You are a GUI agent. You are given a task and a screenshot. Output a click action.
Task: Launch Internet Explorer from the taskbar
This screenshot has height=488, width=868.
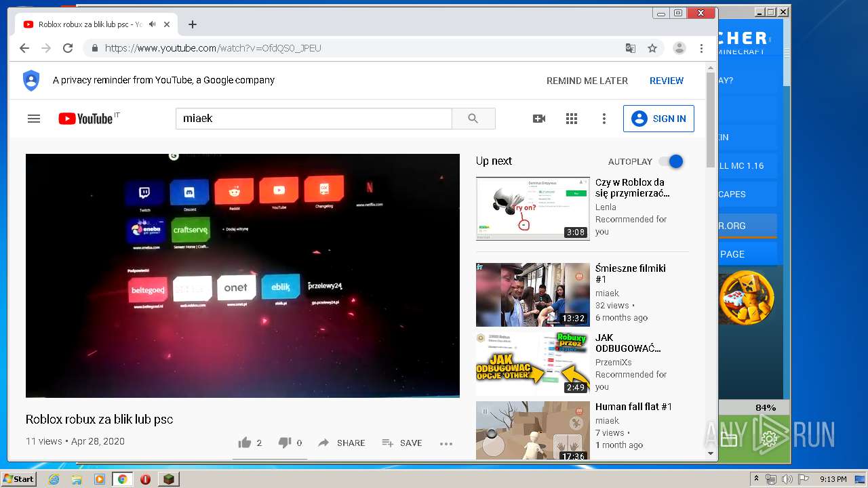tap(54, 479)
